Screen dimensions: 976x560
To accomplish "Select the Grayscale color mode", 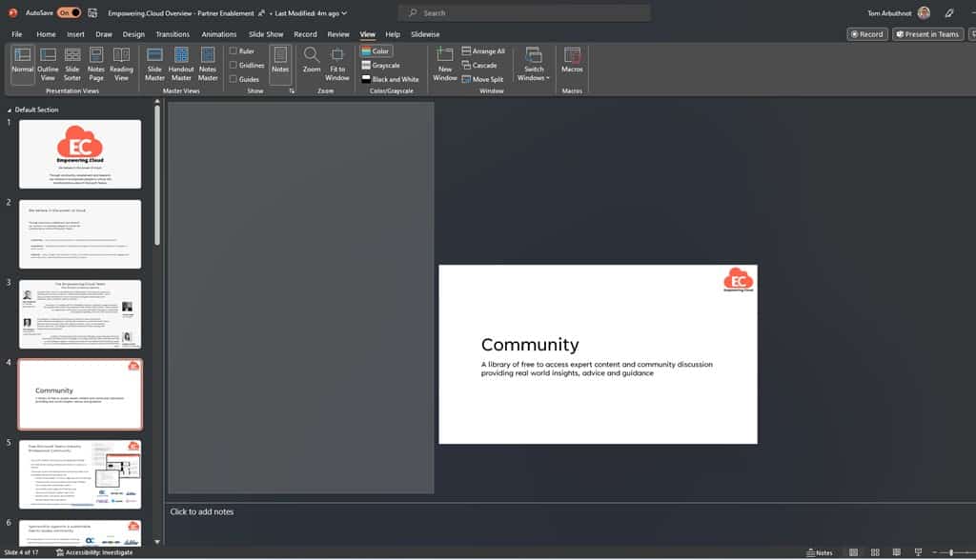I will pyautogui.click(x=385, y=66).
